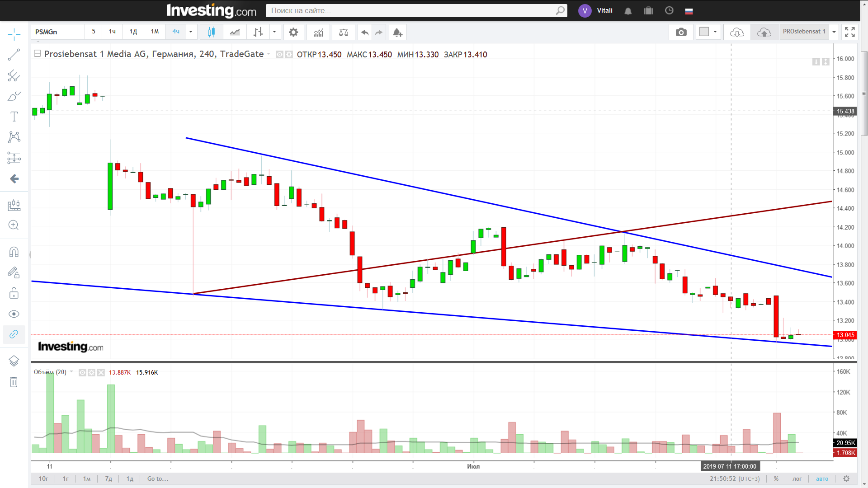Switch to the 1Д timeframe
The image size is (868, 488).
tap(133, 32)
